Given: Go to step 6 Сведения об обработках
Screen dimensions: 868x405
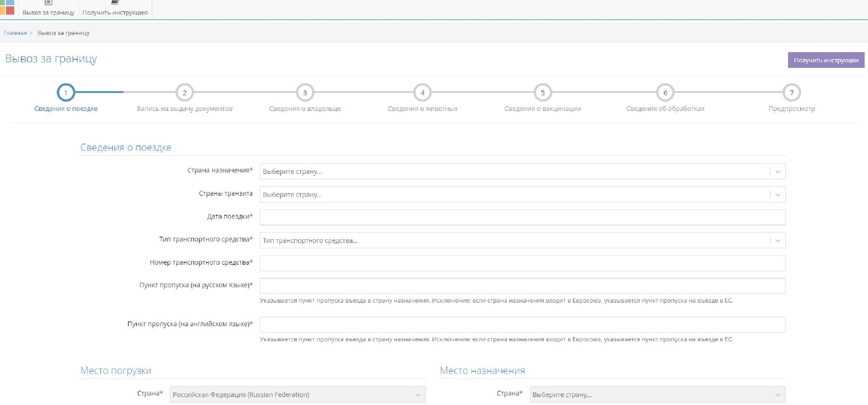Looking at the screenshot, I should pyautogui.click(x=665, y=92).
